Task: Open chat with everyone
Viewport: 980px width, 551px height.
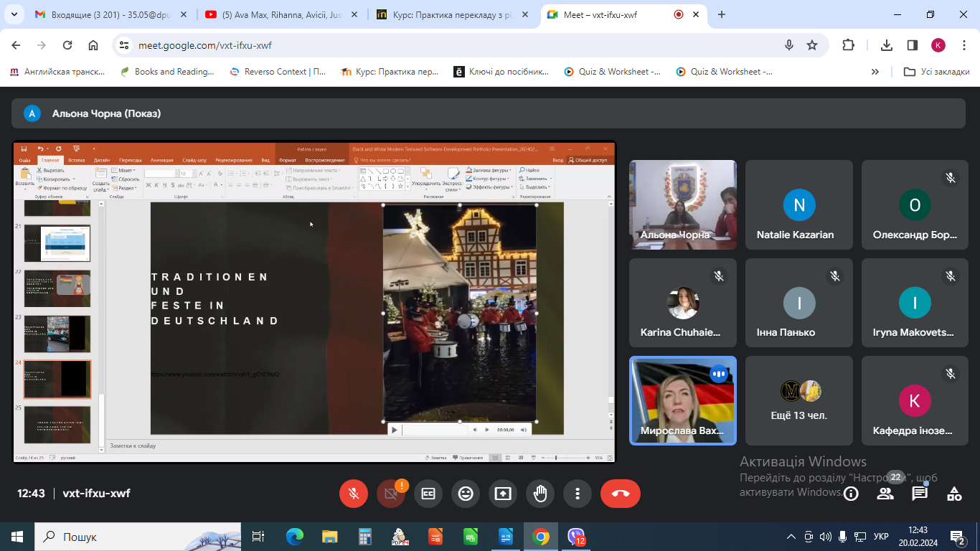Action: point(920,494)
